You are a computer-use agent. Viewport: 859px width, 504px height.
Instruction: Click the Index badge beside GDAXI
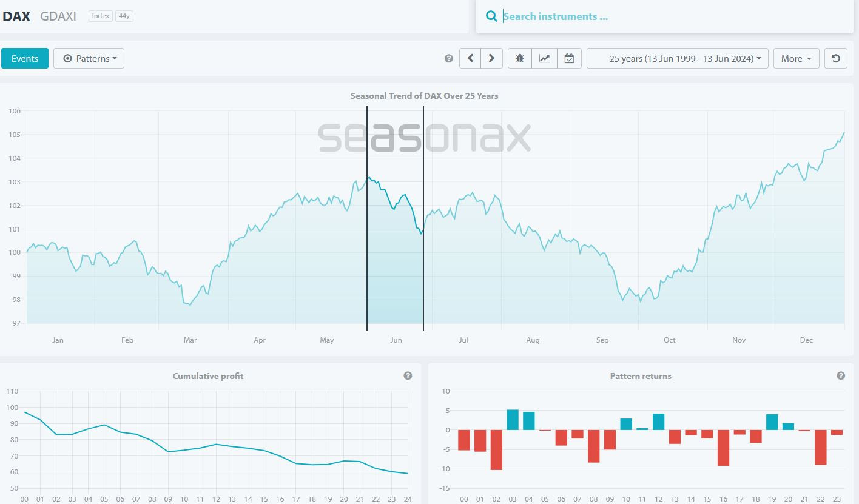[101, 16]
